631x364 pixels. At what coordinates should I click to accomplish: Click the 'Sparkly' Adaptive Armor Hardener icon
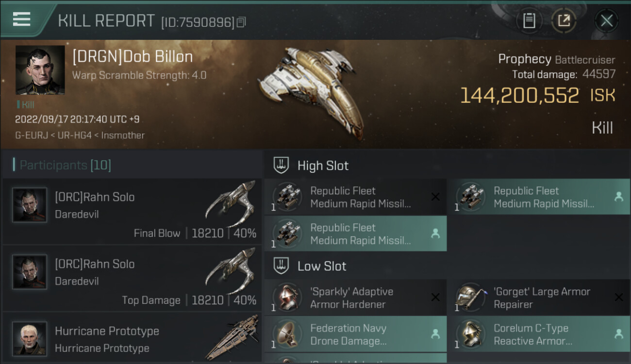point(287,298)
